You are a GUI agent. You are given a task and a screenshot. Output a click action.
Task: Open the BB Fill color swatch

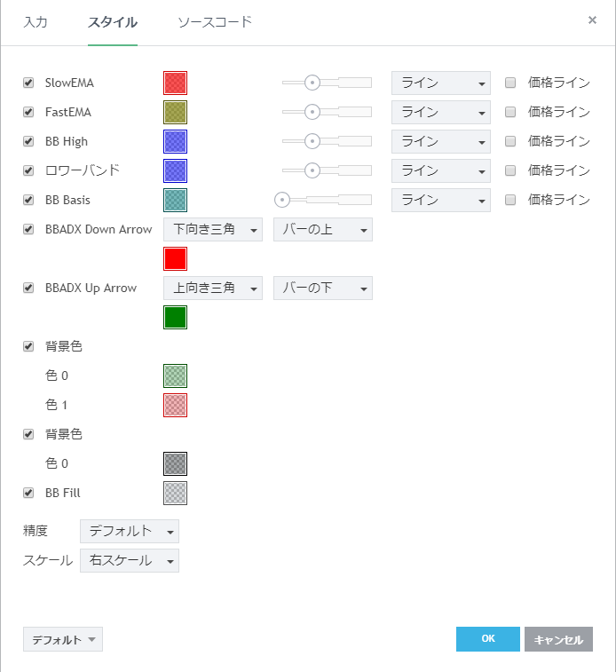176,494
